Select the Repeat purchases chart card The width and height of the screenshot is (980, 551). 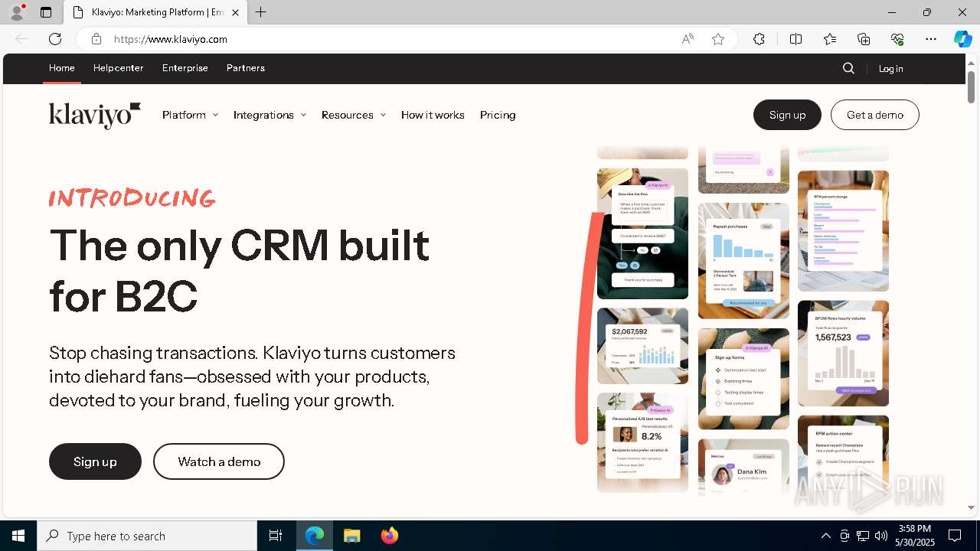743,260
